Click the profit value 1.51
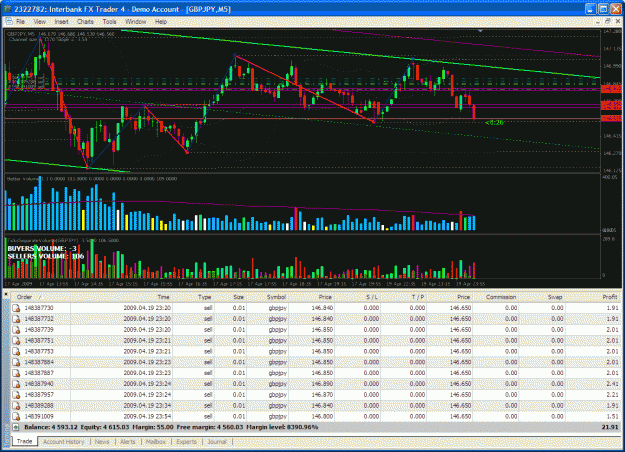The width and height of the screenshot is (625, 452). point(612,416)
